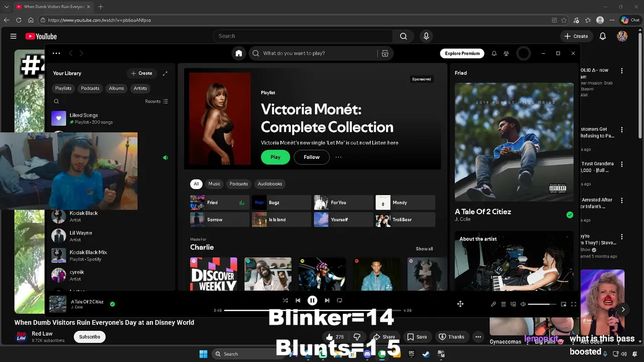The image size is (644, 362).
Task: Filter library by Podcasts tab
Action: pos(90,88)
